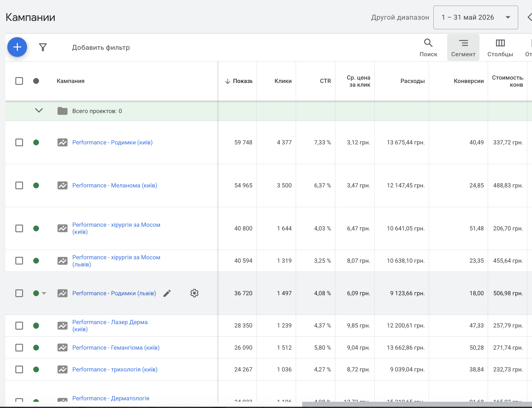Viewport: 532px width, 408px height.
Task: Tick checkbox for Performance - Меланома (київ)
Action: point(19,185)
